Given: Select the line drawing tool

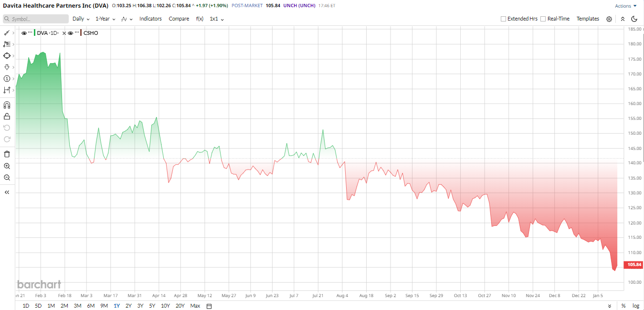Looking at the screenshot, I should [7, 33].
